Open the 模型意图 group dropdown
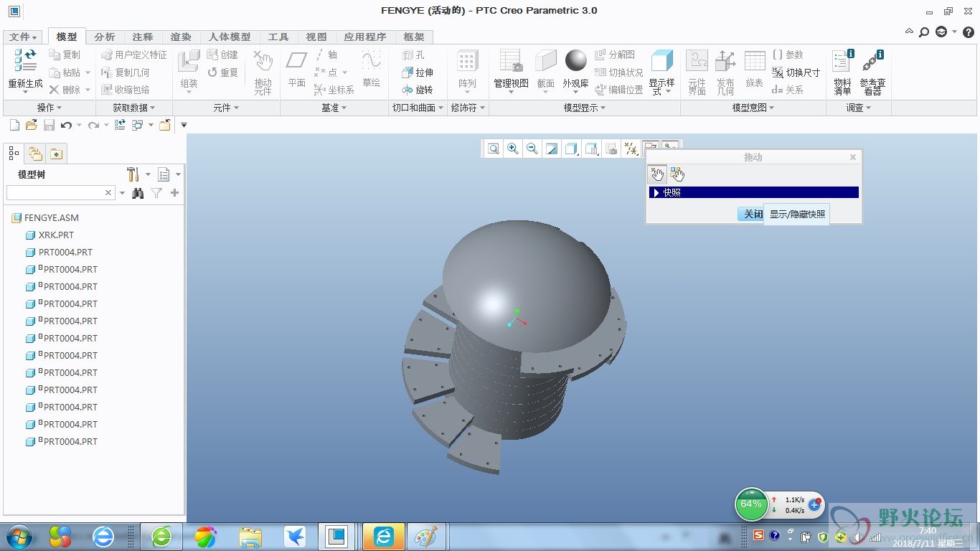 click(753, 108)
